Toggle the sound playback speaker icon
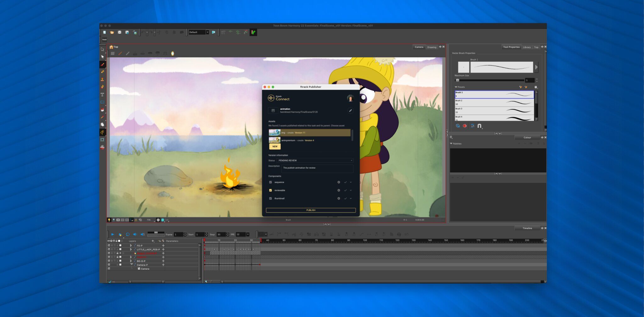This screenshot has width=644, height=317. point(135,235)
